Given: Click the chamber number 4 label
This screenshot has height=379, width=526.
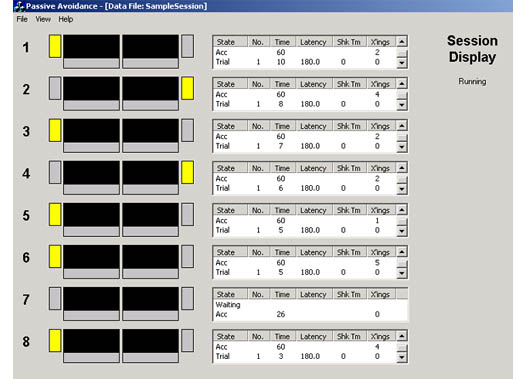Looking at the screenshot, I should click(26, 173).
